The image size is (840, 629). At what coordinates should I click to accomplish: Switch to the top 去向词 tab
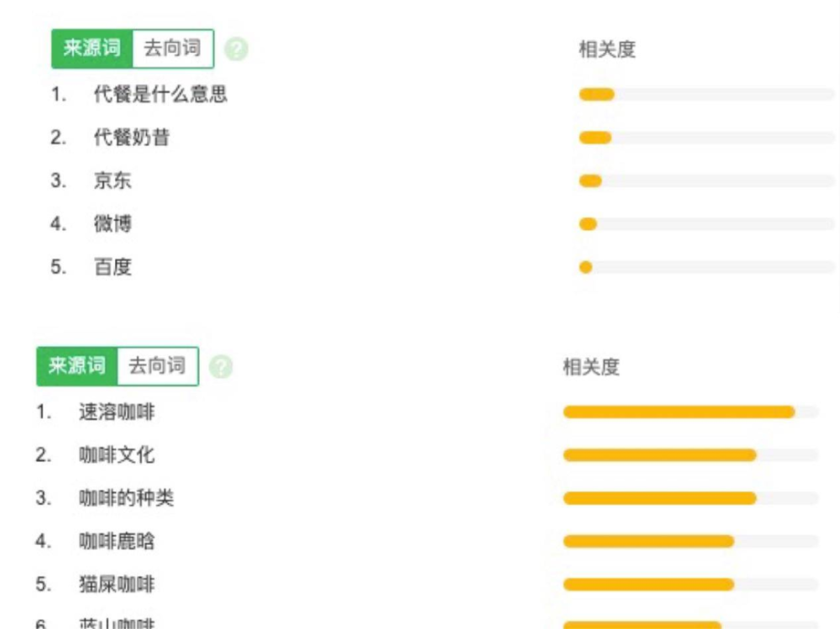pyautogui.click(x=172, y=49)
